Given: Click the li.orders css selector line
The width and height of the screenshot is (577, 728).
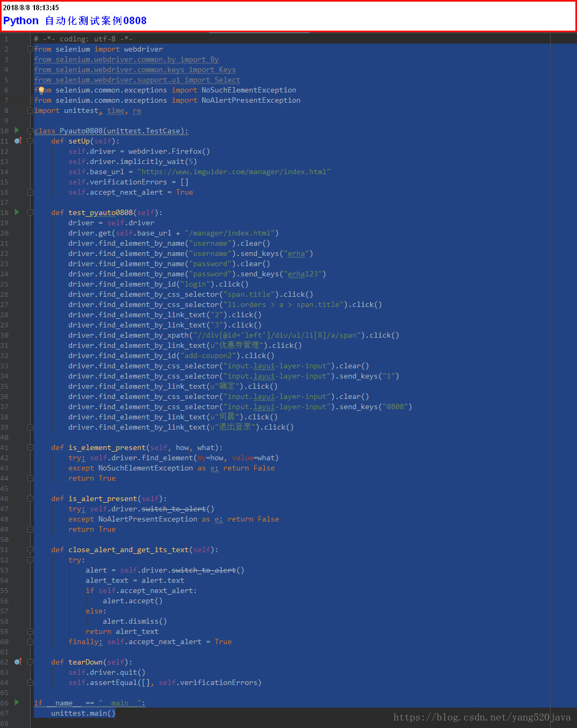Looking at the screenshot, I should 225,304.
